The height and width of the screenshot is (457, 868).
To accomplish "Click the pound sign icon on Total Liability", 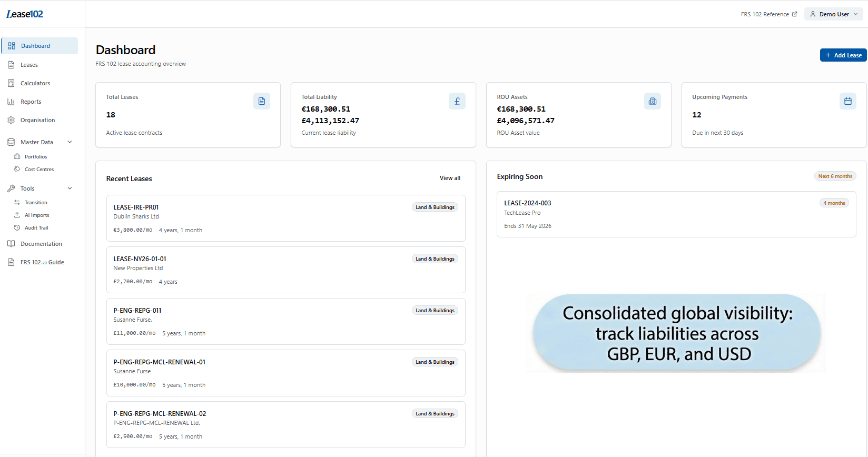I will point(457,101).
